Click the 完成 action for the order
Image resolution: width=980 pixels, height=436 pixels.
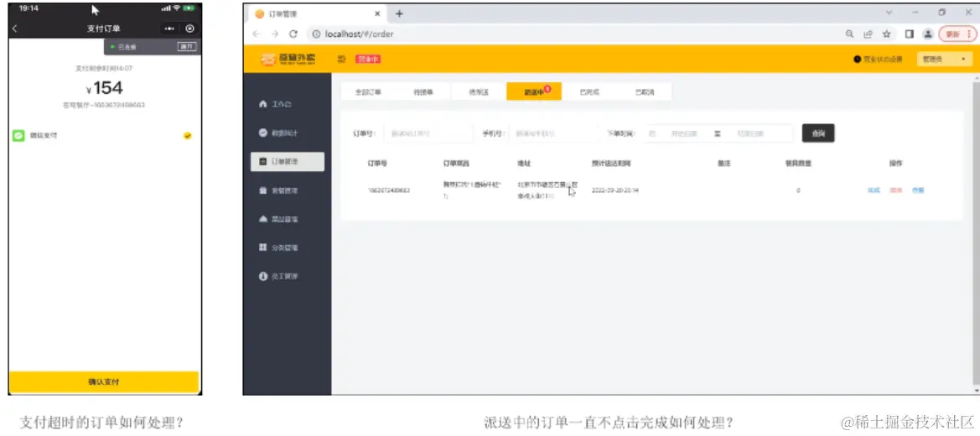pyautogui.click(x=874, y=190)
